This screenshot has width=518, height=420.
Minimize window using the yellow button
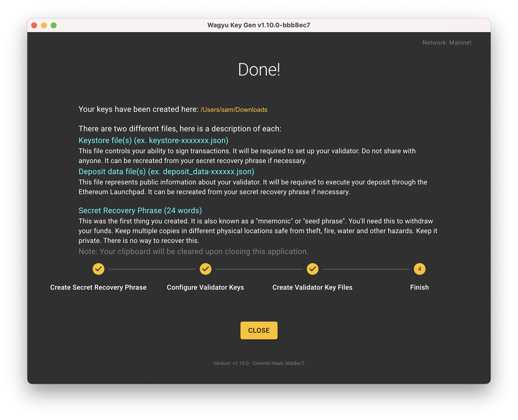44,25
